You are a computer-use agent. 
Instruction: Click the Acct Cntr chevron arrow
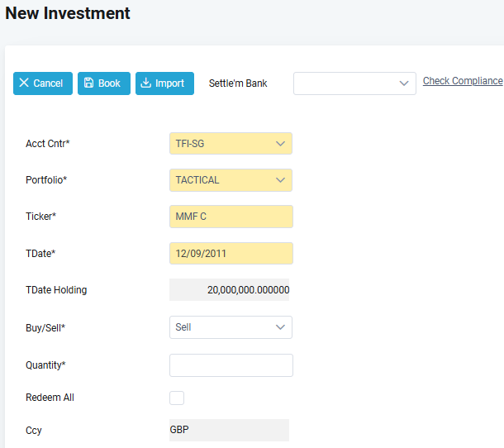280,144
